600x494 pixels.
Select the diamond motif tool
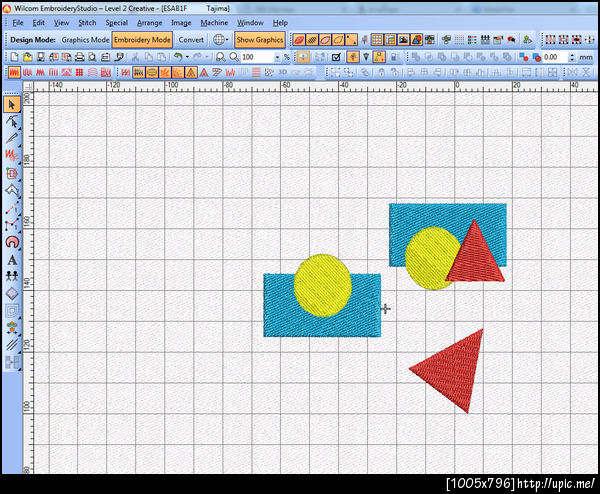click(x=12, y=294)
